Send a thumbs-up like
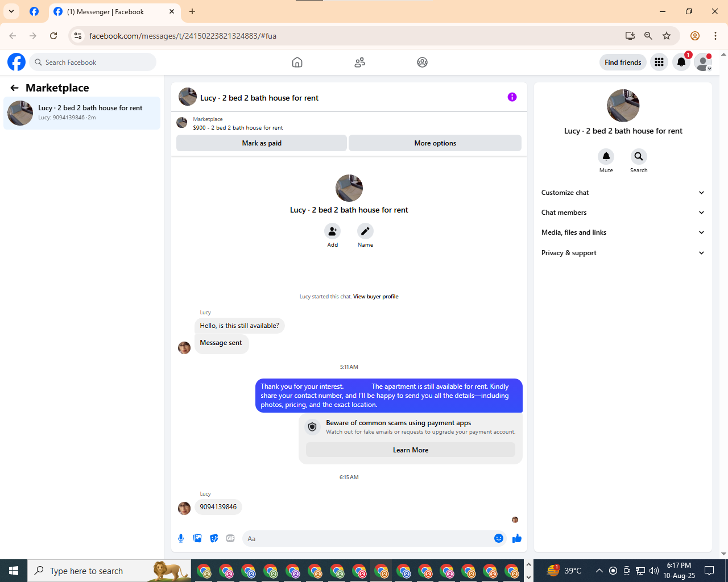Image resolution: width=728 pixels, height=582 pixels. [516, 538]
